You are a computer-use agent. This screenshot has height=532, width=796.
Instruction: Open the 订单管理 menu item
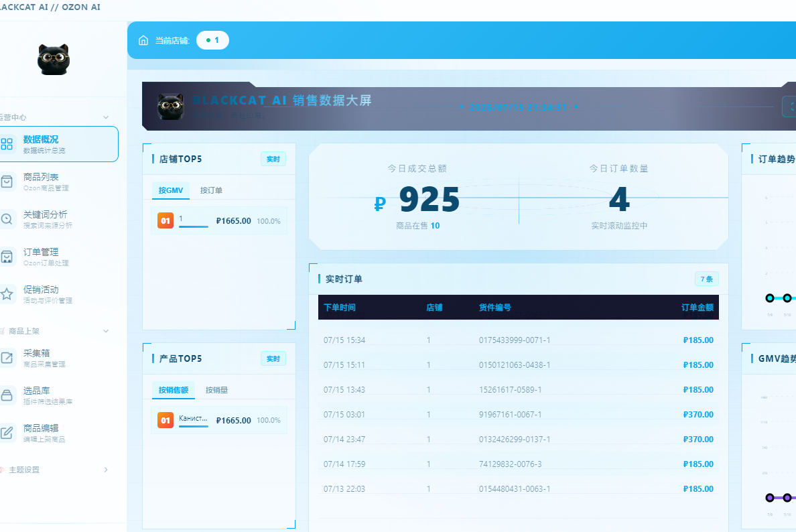(x=59, y=257)
